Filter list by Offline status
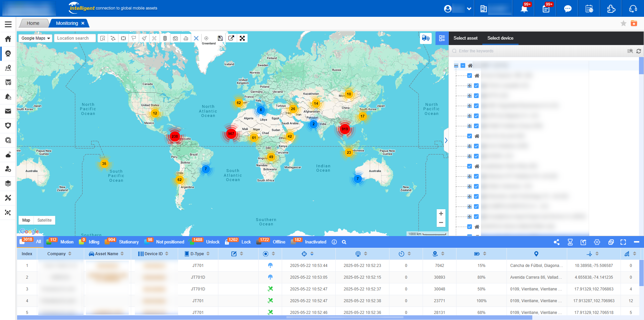Screen dimensions: 644x320 pos(279,242)
